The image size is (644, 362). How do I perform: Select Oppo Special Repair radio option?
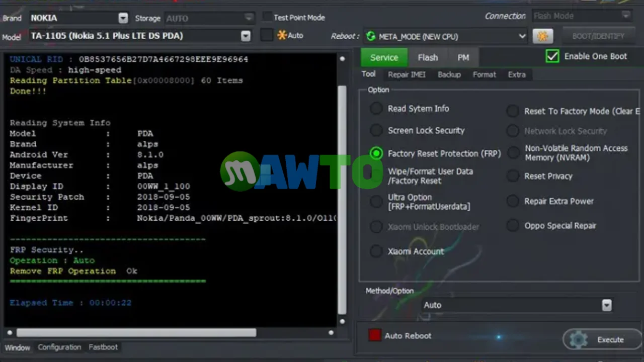click(x=512, y=226)
